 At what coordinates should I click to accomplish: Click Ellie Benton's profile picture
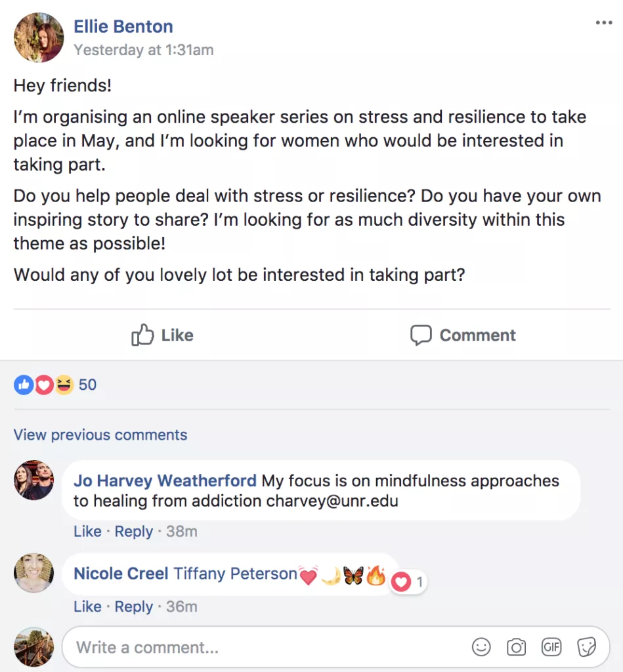(x=38, y=37)
